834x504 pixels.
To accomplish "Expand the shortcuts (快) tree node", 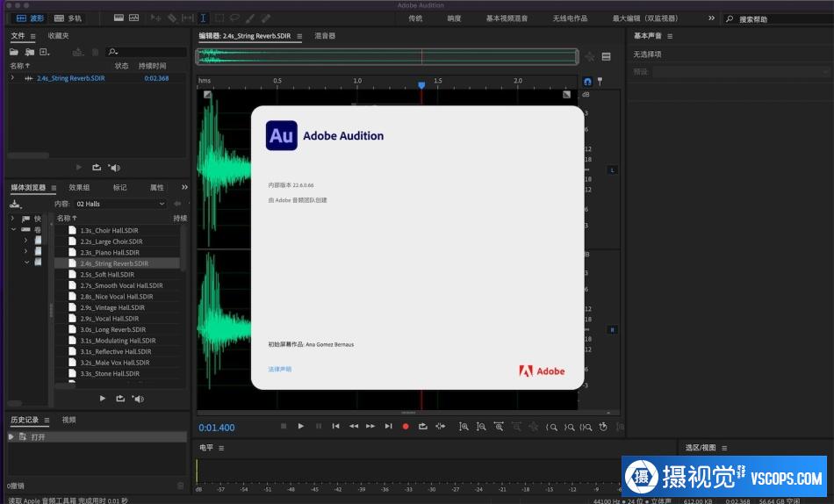I will 13,219.
